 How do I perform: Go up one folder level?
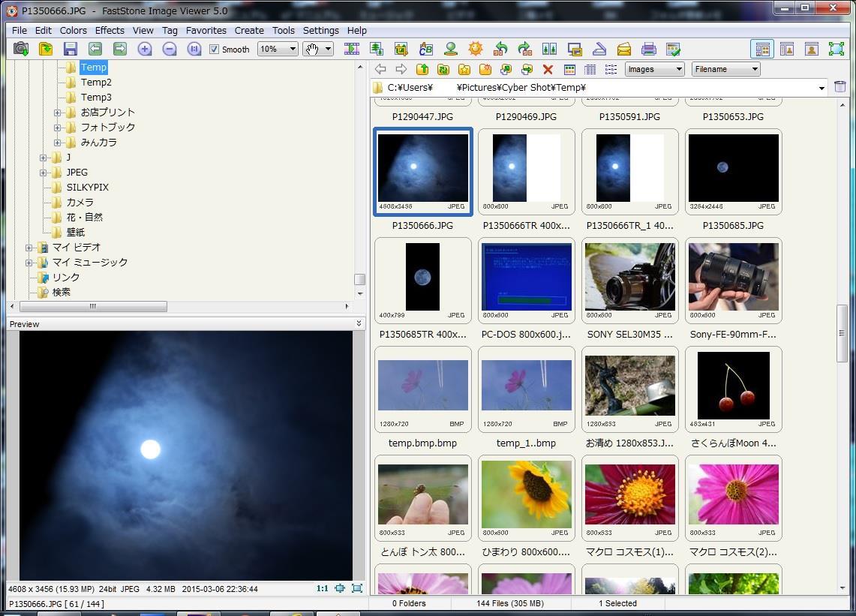point(422,69)
